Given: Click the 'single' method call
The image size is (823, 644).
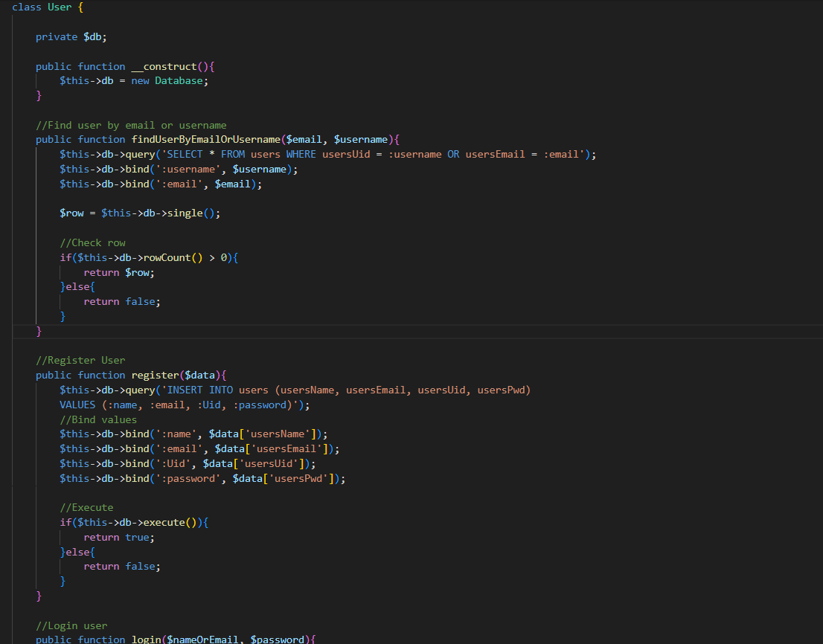Looking at the screenshot, I should coord(185,213).
